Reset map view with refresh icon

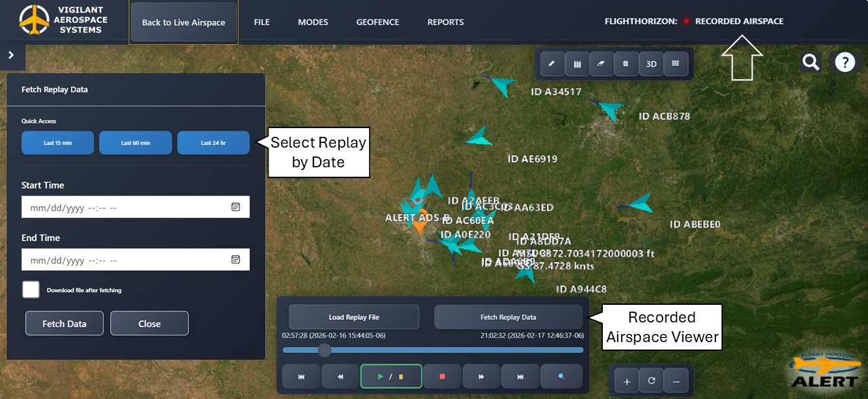pyautogui.click(x=651, y=381)
